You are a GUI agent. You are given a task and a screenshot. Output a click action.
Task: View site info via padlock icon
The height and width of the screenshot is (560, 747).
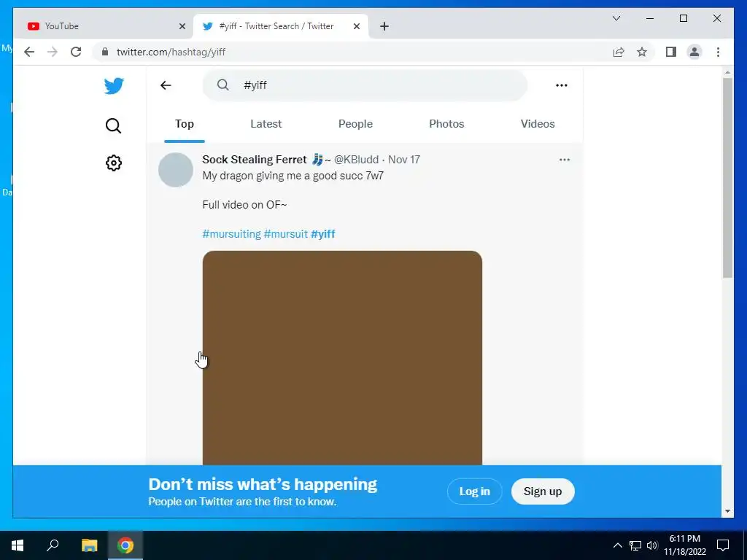[x=105, y=52]
